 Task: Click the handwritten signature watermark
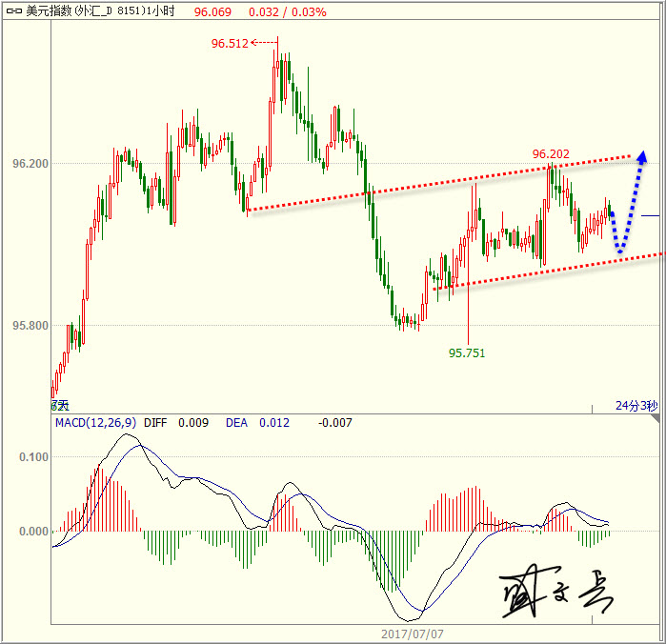point(546,596)
